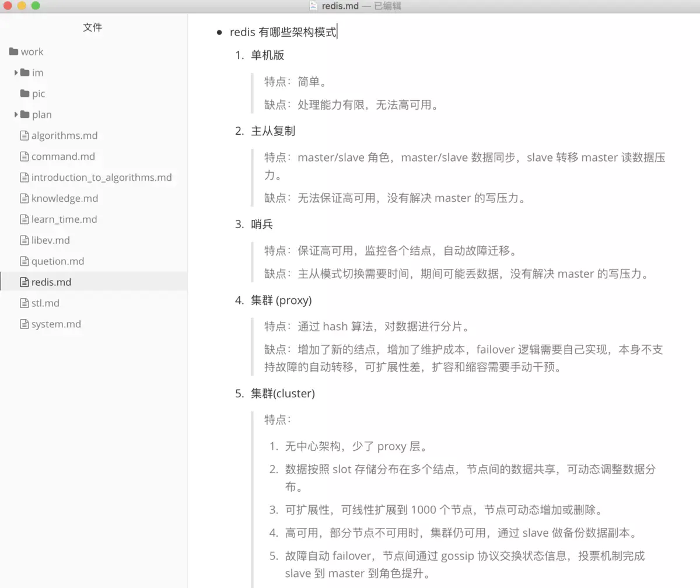Click the plan folder icon
Viewport: 700px width, 588px height.
(x=24, y=115)
